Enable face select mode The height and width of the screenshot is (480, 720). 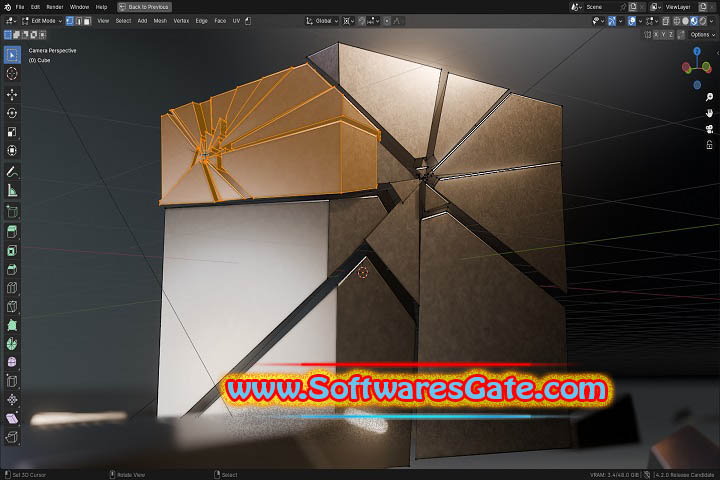pos(87,21)
